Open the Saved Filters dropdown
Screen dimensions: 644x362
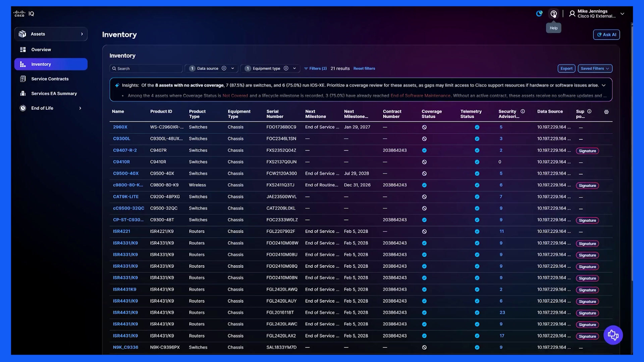point(595,68)
